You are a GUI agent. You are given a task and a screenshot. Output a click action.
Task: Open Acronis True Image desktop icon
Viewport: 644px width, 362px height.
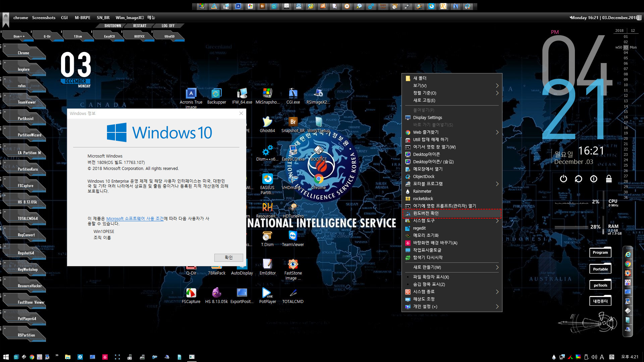(191, 97)
